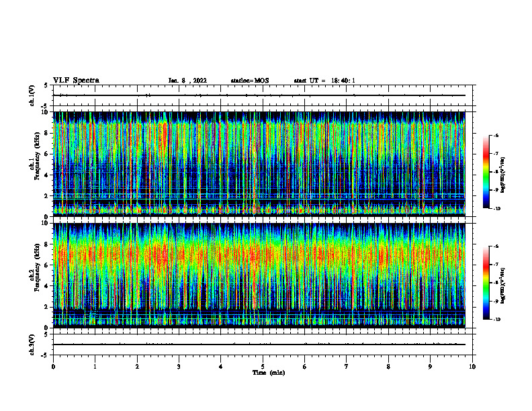Screen dimensions: 532x411
Task: Click the time-axis tick label "5"
Action: [263, 367]
